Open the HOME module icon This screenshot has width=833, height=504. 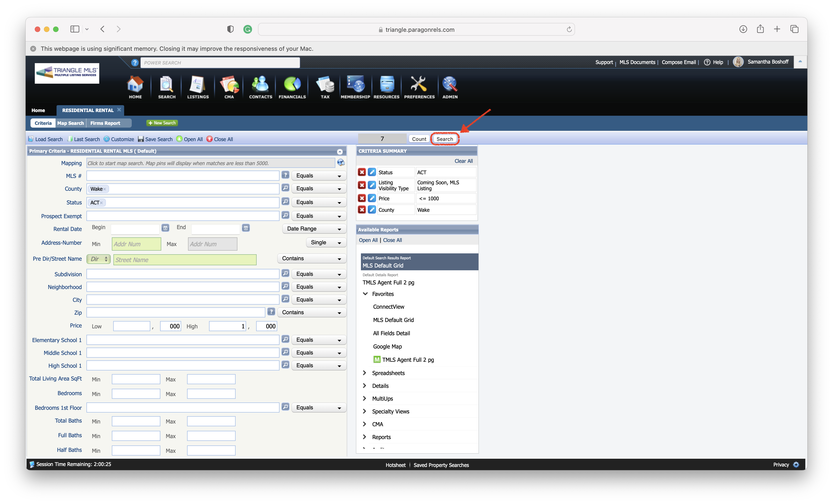click(135, 87)
